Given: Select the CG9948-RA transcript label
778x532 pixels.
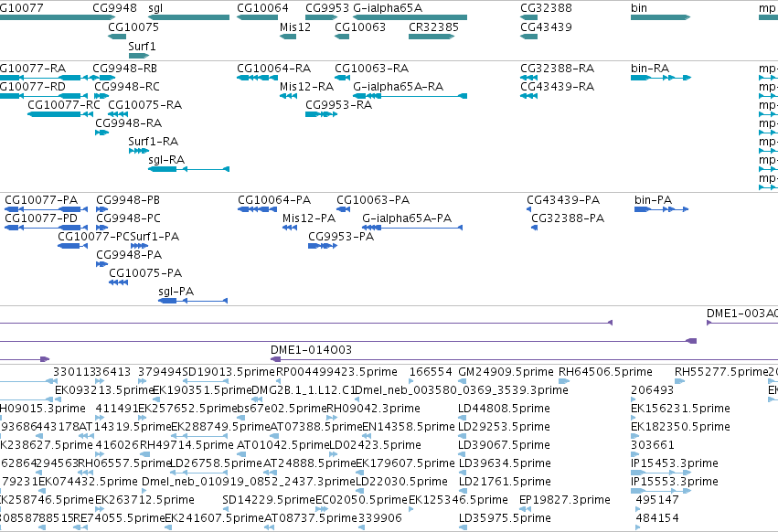Looking at the screenshot, I should coord(129,123).
